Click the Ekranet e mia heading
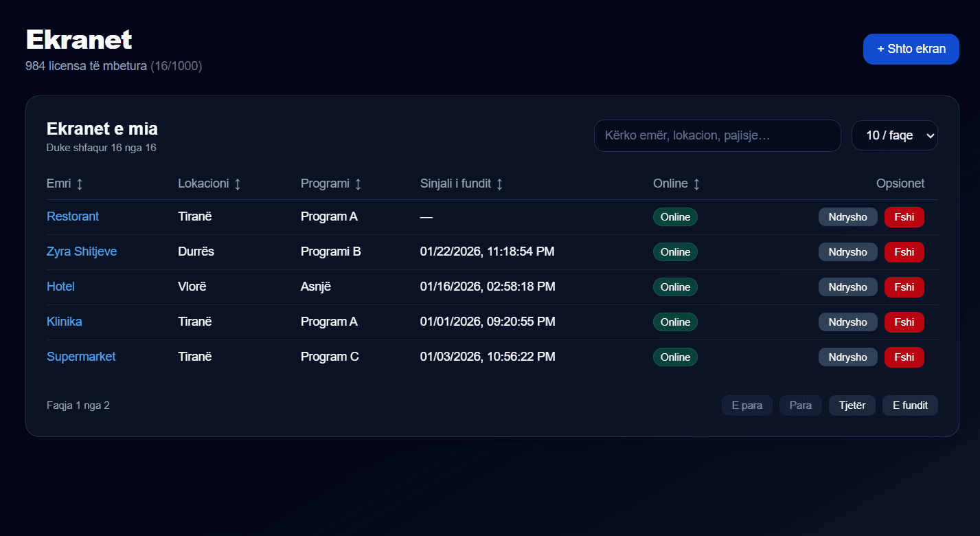 pos(102,129)
